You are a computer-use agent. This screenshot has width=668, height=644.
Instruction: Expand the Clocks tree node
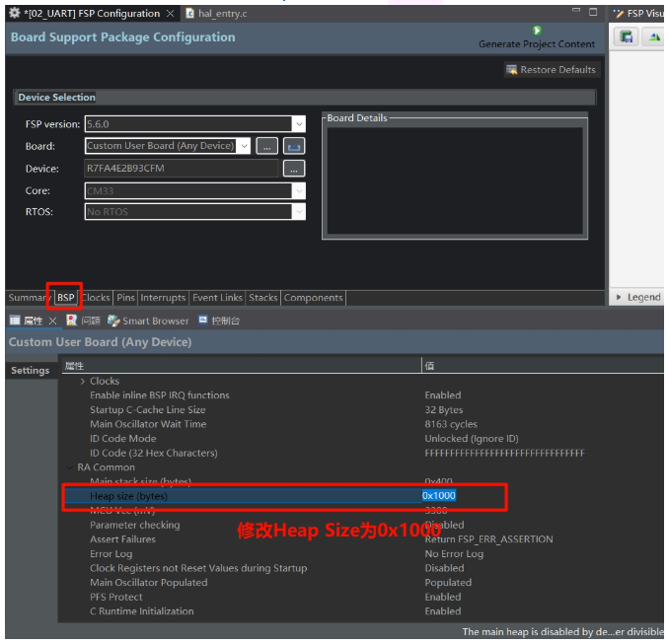pyautogui.click(x=83, y=382)
